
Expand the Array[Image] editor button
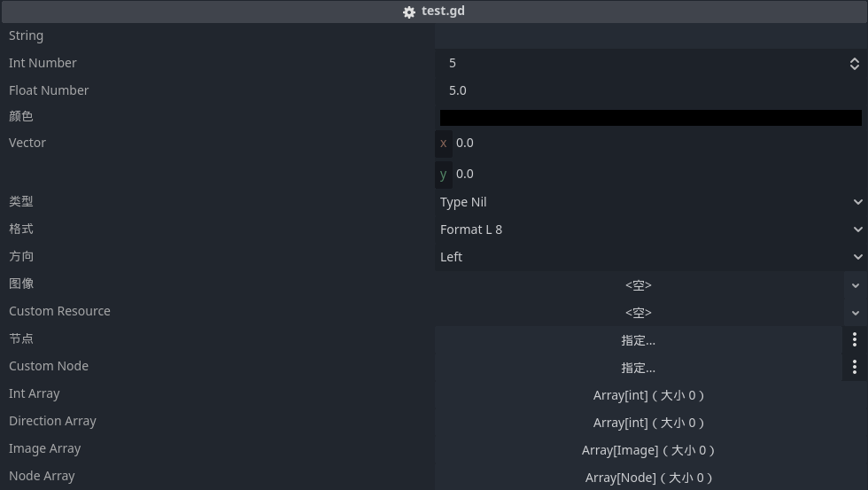[x=650, y=450]
